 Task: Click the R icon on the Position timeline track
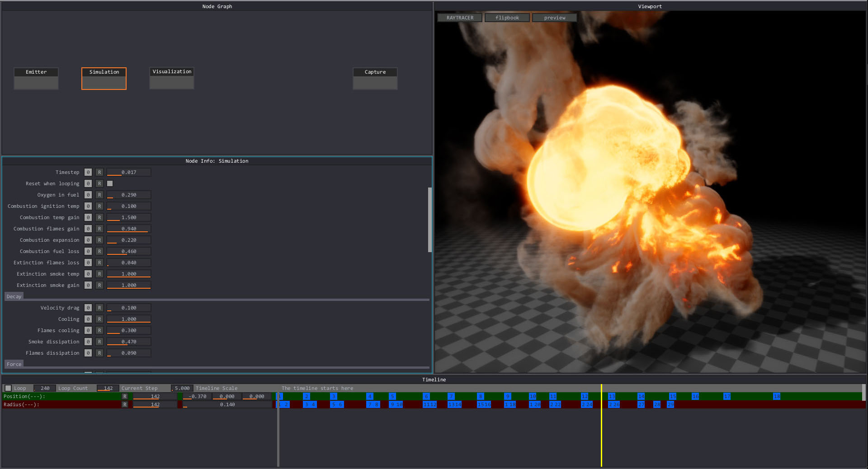(125, 396)
